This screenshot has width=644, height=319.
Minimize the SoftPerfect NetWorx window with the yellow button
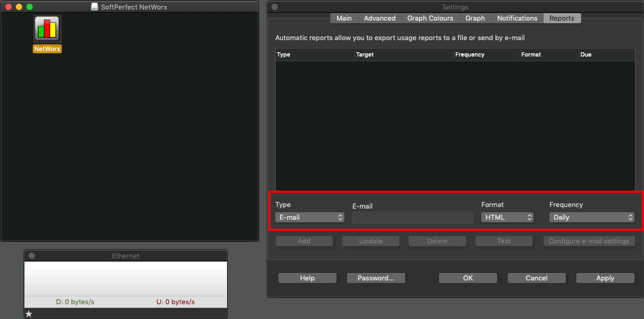18,7
